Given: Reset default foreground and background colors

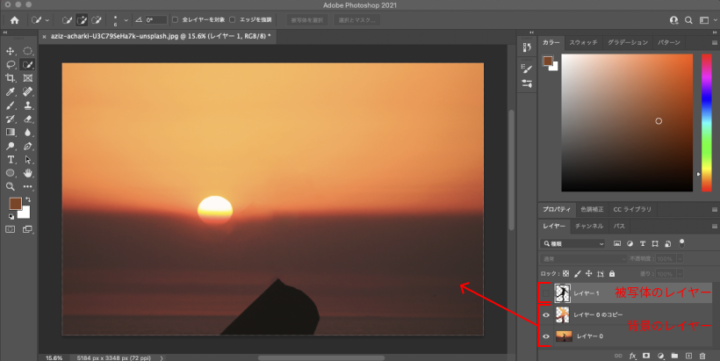Looking at the screenshot, I should tap(11, 216).
